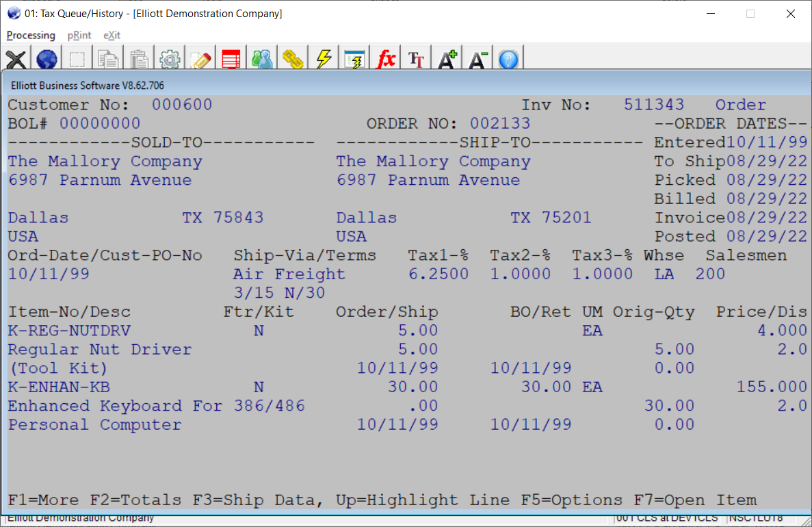This screenshot has height=527, width=812.
Task: Click Regular Nut Driver description
Action: coord(99,349)
